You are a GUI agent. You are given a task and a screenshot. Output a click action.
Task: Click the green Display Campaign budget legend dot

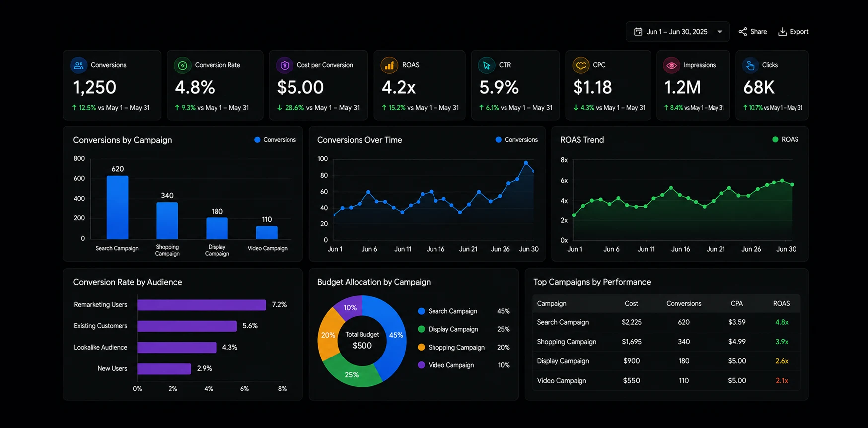pos(421,329)
